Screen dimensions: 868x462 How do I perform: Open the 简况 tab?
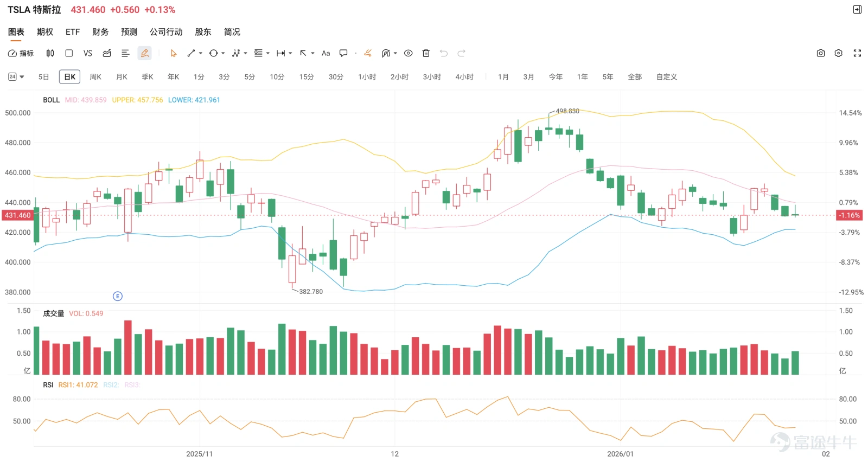232,32
